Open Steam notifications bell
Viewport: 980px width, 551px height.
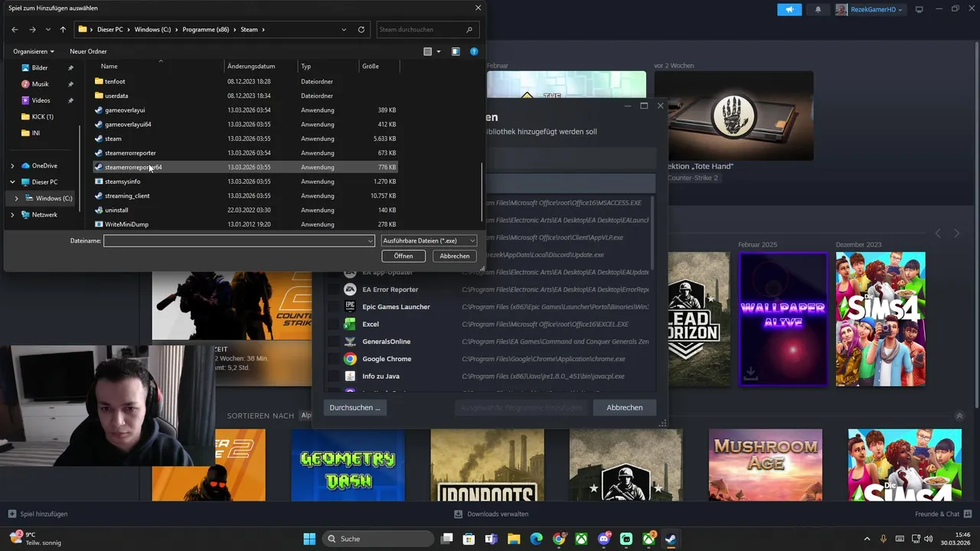[x=818, y=10]
